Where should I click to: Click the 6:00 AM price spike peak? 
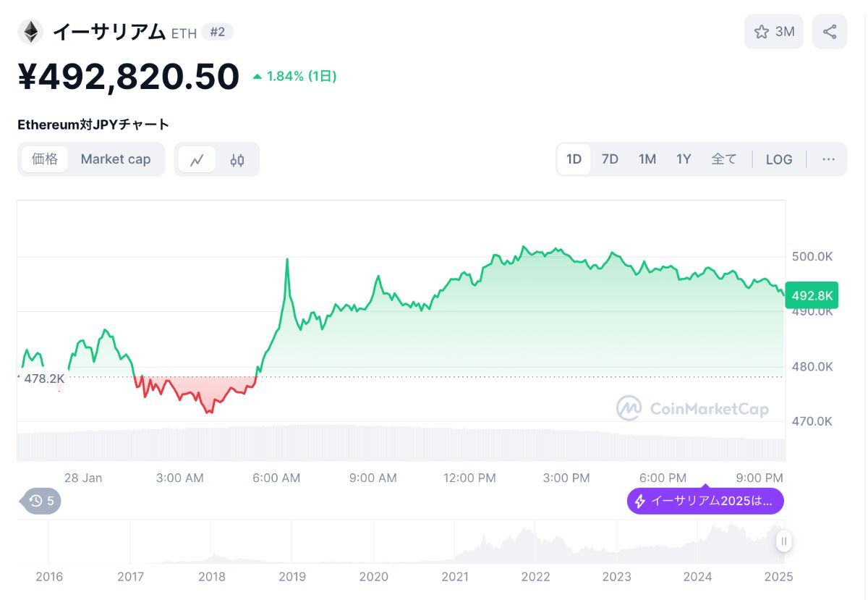tap(287, 259)
